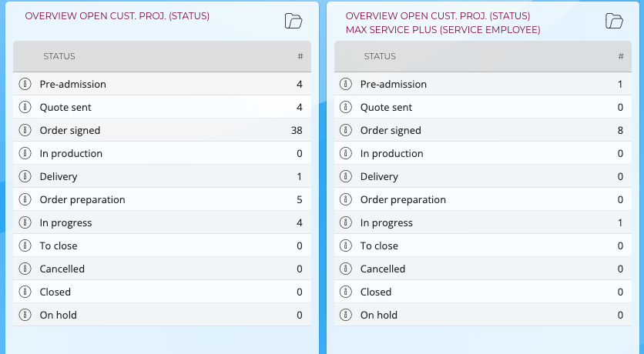Click info icon for On hold in Max Service panel

click(346, 315)
